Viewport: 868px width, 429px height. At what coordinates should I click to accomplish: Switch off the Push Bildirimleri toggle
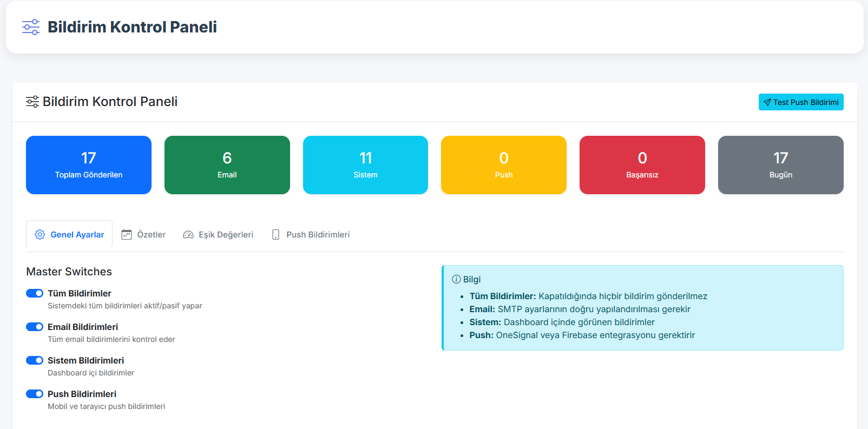coord(35,394)
